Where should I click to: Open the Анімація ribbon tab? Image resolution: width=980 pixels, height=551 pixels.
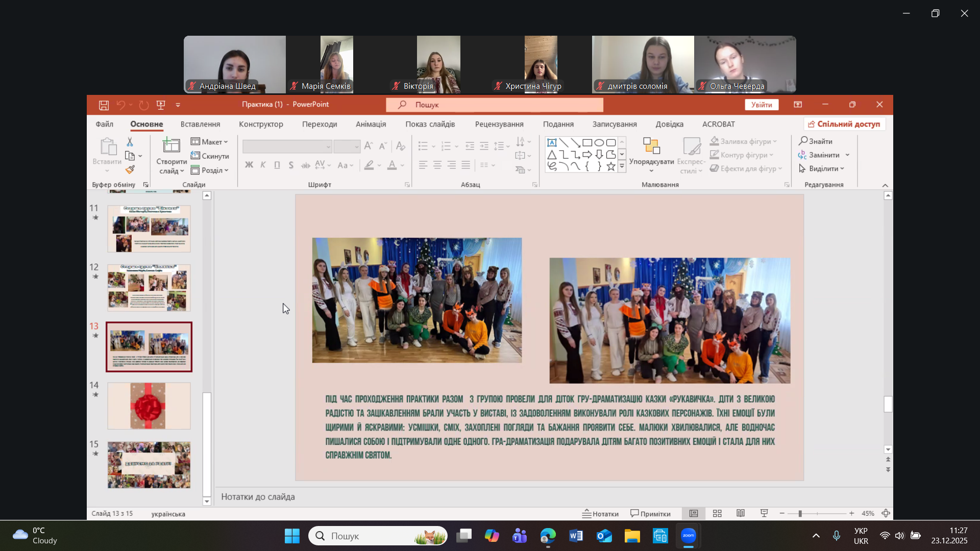(x=371, y=124)
